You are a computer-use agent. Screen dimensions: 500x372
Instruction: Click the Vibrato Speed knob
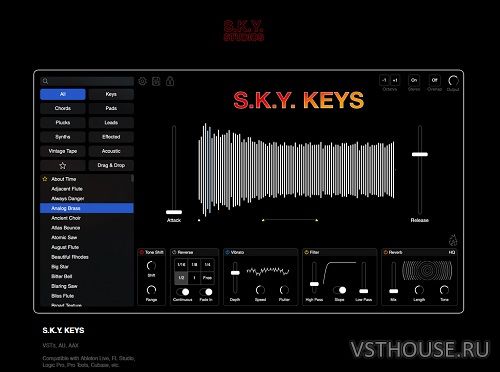pyautogui.click(x=260, y=290)
